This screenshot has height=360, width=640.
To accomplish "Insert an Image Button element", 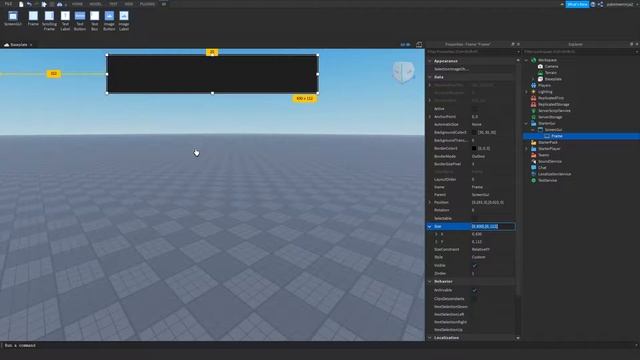I will (x=109, y=20).
